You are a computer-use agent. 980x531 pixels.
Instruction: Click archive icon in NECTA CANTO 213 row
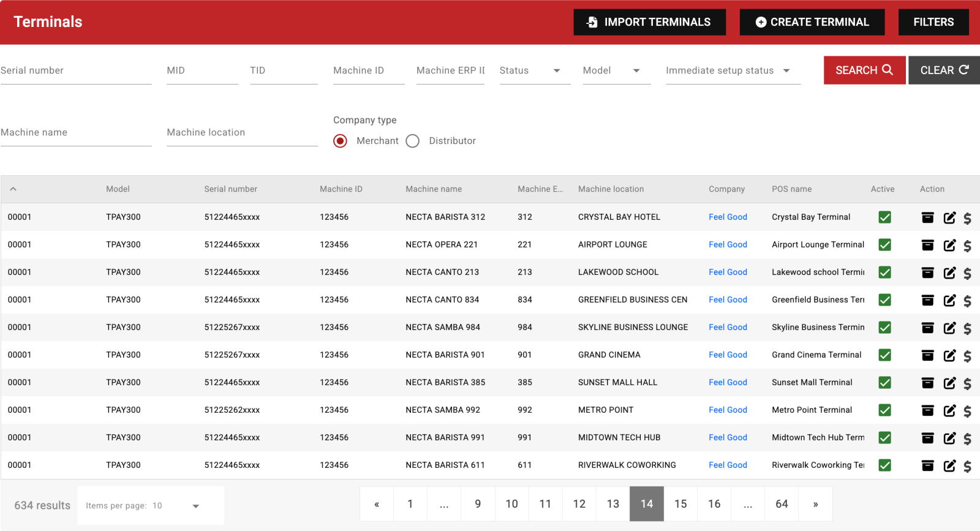tap(928, 273)
